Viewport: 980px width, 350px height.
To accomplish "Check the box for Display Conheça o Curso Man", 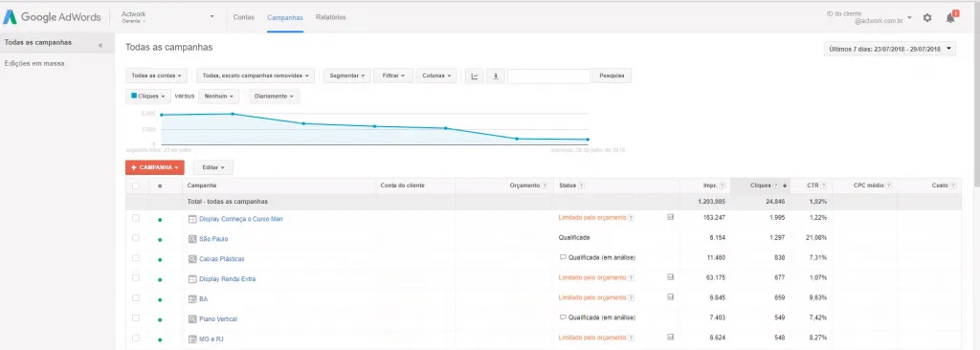I will [136, 218].
